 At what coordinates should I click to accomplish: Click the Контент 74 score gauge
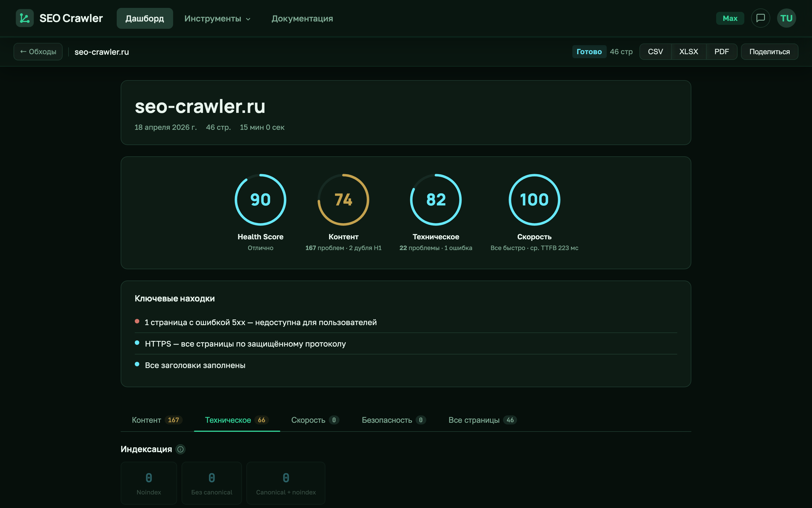343,200
